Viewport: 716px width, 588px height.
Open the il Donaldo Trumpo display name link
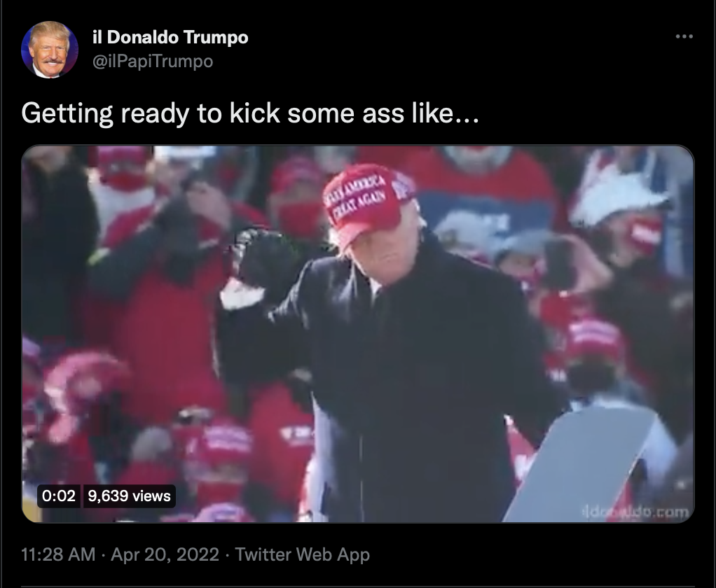click(x=170, y=37)
